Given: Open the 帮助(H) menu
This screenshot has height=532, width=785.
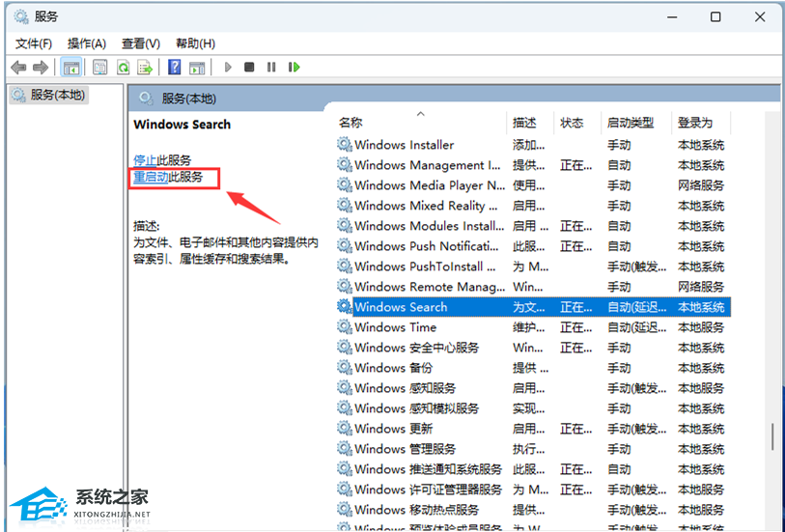Looking at the screenshot, I should point(195,44).
